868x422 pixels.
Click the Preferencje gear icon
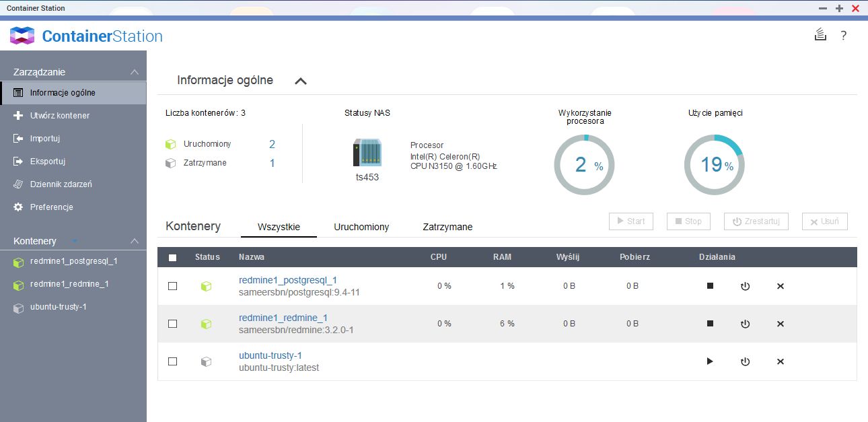pos(18,207)
